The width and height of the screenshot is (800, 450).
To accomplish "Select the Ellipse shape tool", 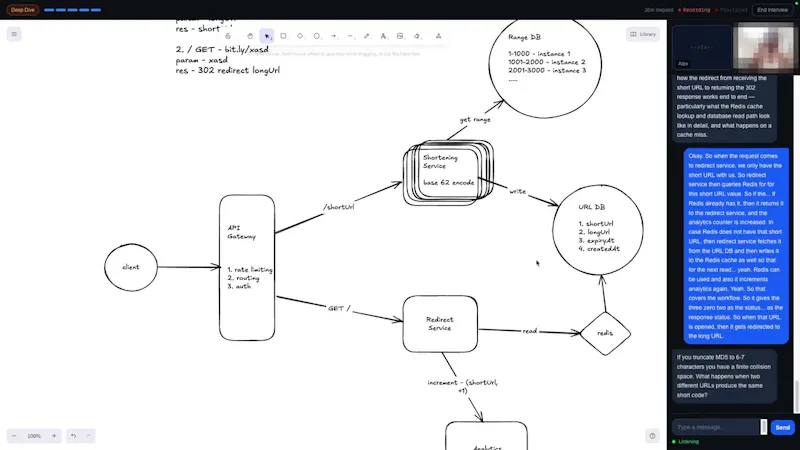I will (x=317, y=36).
